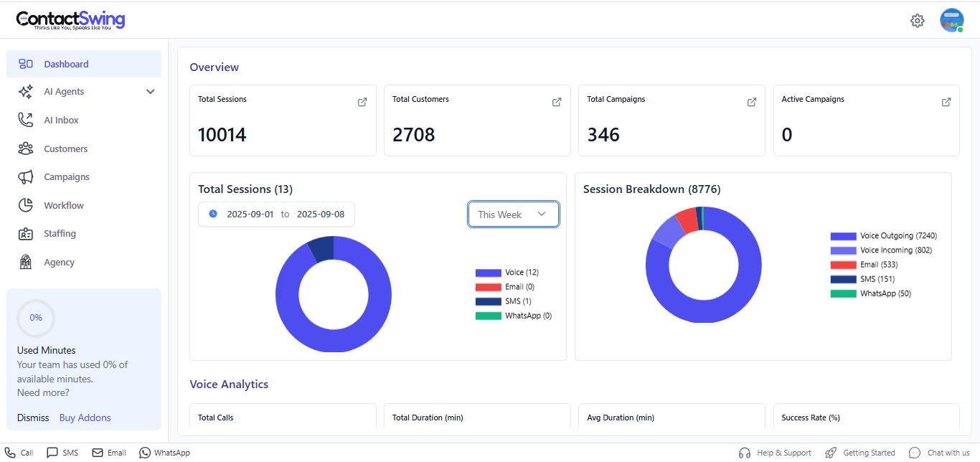The image size is (980, 462).
Task: Open the Workflow sidebar item
Action: [63, 206]
